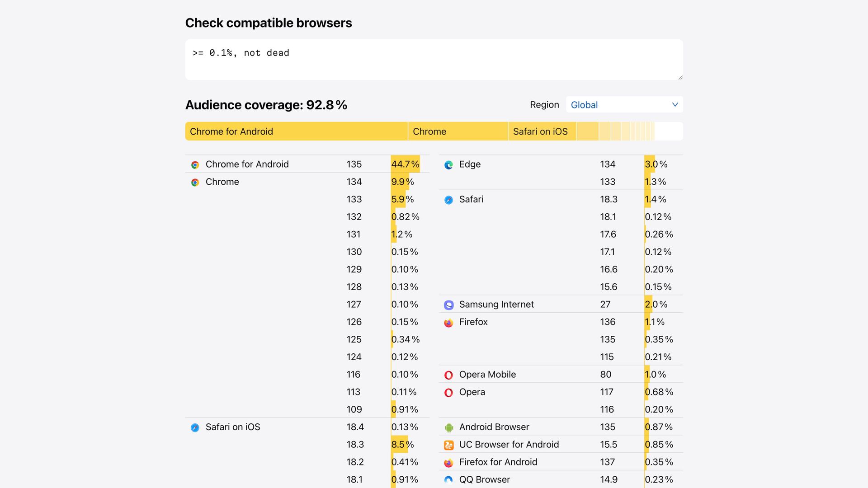The image size is (868, 488).
Task: Click the Android Browser robot icon
Action: coord(448,427)
